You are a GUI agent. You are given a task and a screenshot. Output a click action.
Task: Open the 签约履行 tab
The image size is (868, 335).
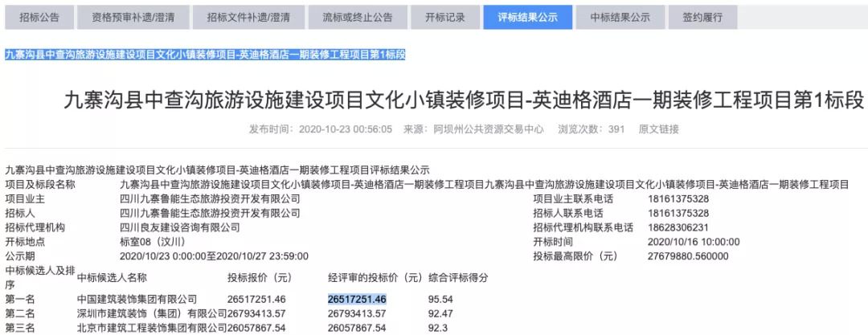[x=702, y=17]
